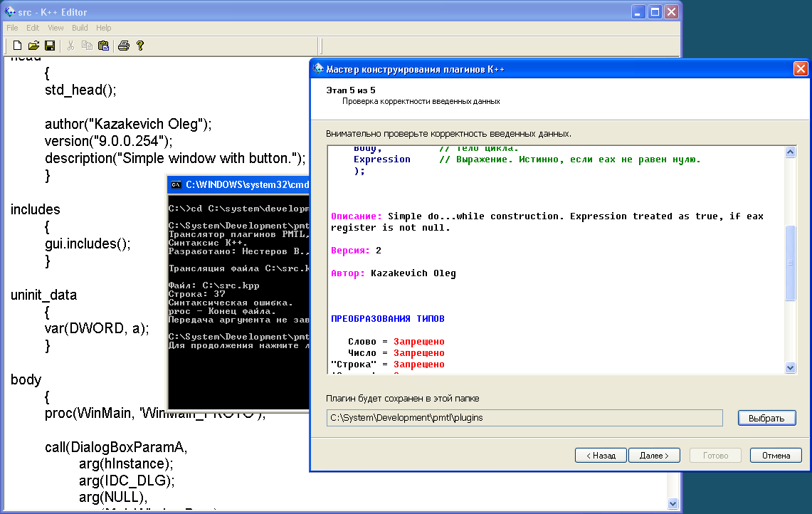Open the Help menu
812x514 pixels.
[104, 28]
